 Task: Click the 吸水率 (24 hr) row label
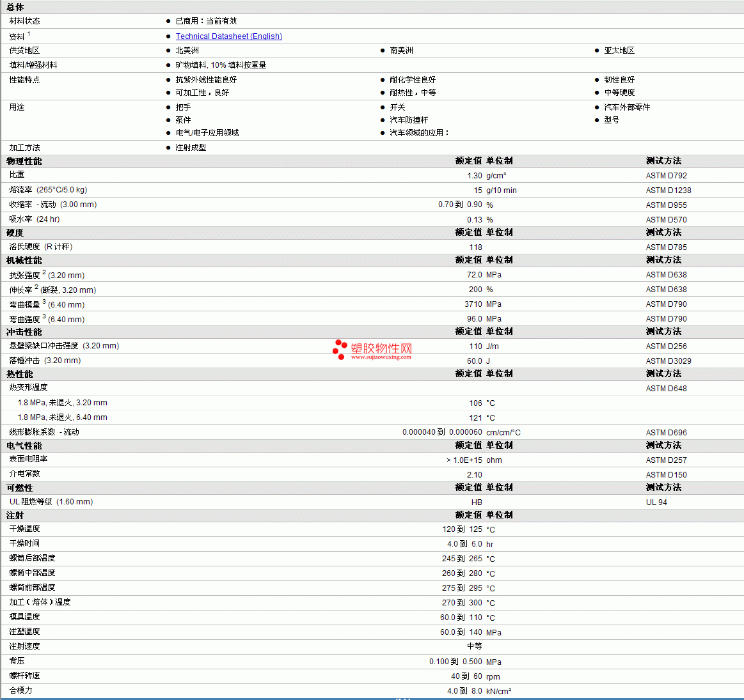[35, 219]
